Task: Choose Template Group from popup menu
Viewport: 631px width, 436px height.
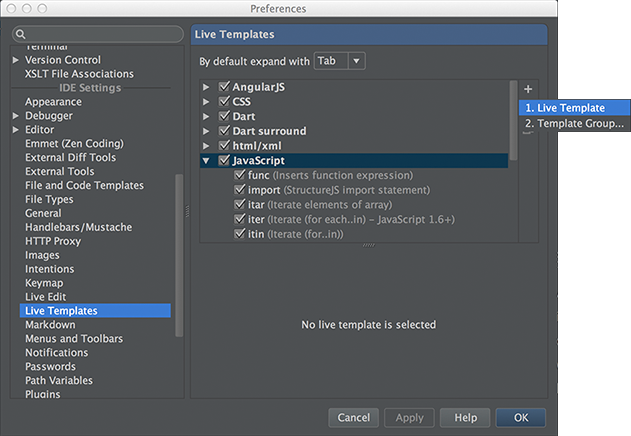Action: point(575,123)
